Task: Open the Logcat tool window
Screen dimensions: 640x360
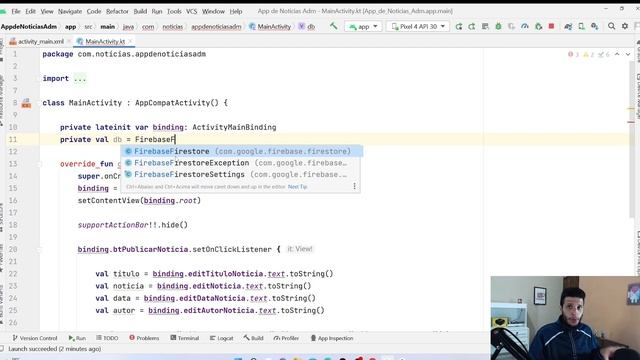Action: click(x=222, y=338)
